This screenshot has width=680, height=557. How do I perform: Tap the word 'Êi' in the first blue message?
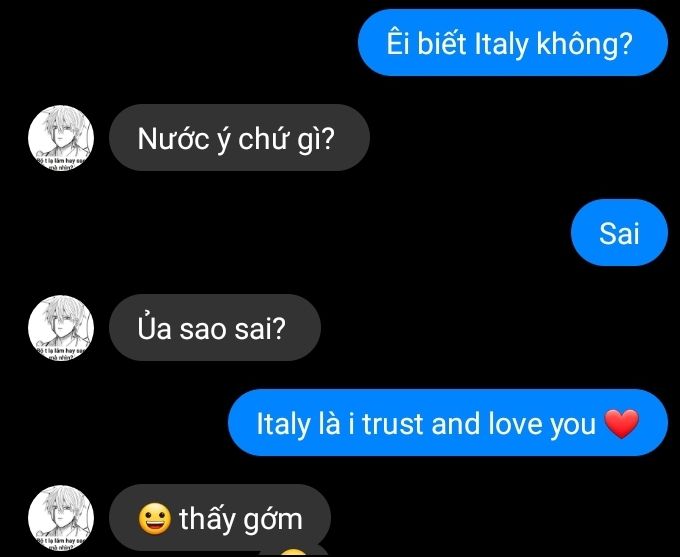tap(398, 43)
